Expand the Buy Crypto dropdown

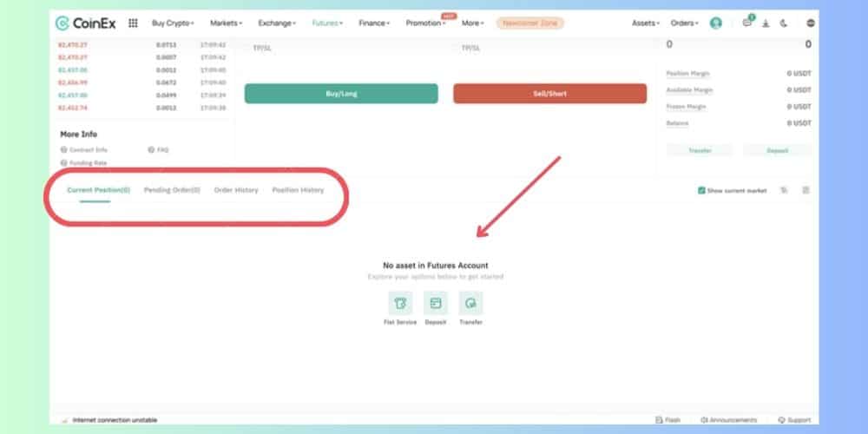pos(173,23)
